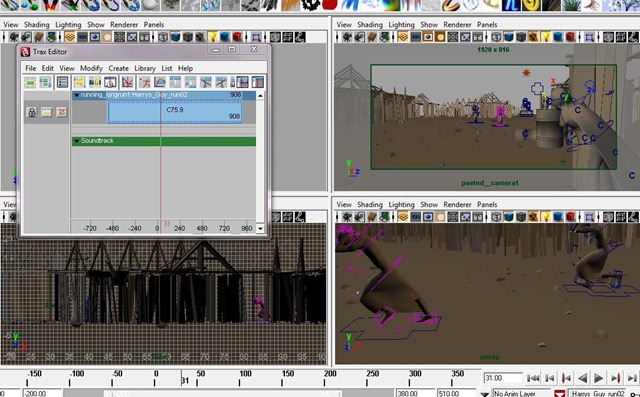The image size is (640, 397).
Task: Open the Modify menu in Trax Editor
Action: tap(91, 68)
